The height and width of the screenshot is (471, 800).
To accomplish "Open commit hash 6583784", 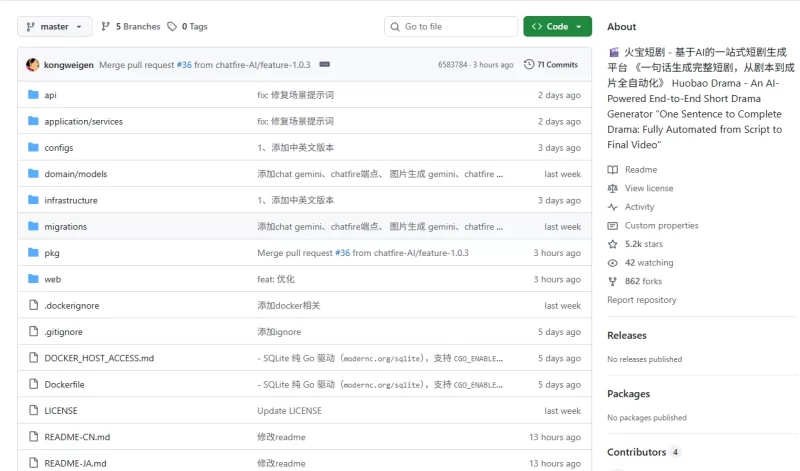I will tap(452, 65).
